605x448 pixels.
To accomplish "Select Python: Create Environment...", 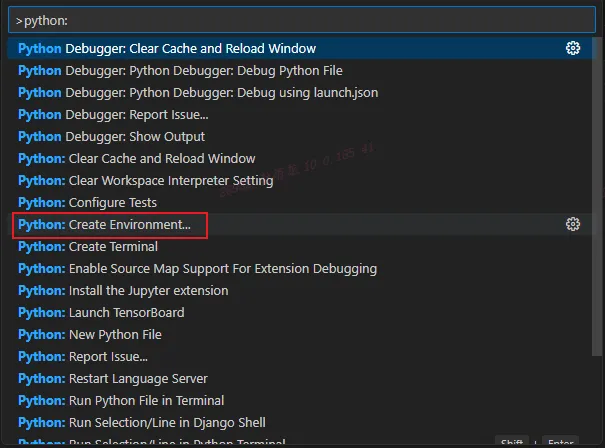I will (299, 225).
